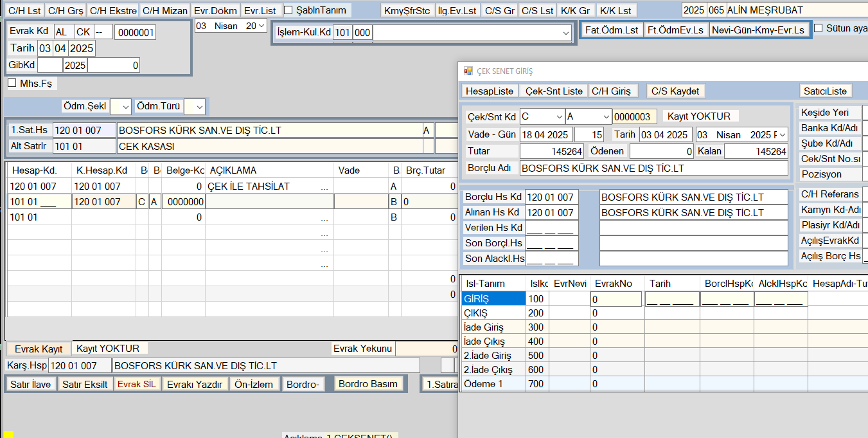Click the Nevi-Gün-Kmy-Evr.Ls button
The image size is (868, 438).
pos(759,30)
